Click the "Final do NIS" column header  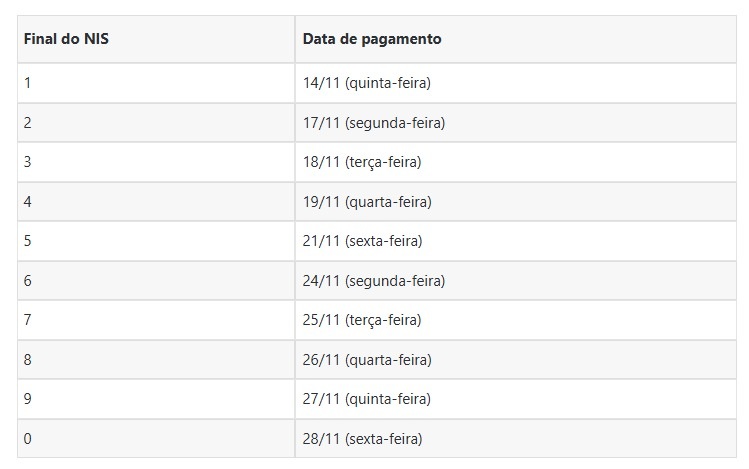66,39
